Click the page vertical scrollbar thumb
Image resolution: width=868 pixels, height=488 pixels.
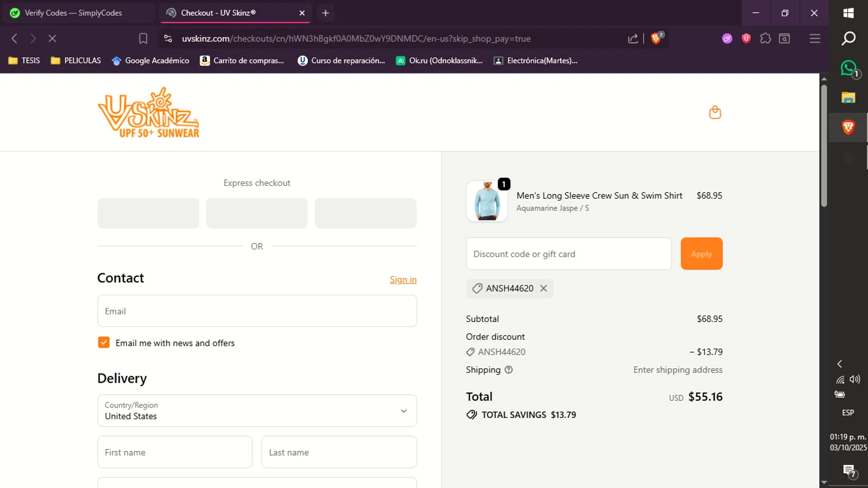click(824, 146)
